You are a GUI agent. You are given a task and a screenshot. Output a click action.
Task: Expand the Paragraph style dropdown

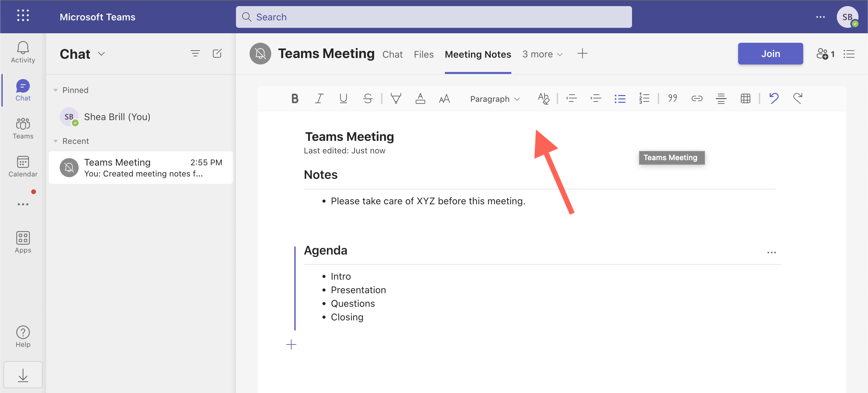pyautogui.click(x=495, y=99)
